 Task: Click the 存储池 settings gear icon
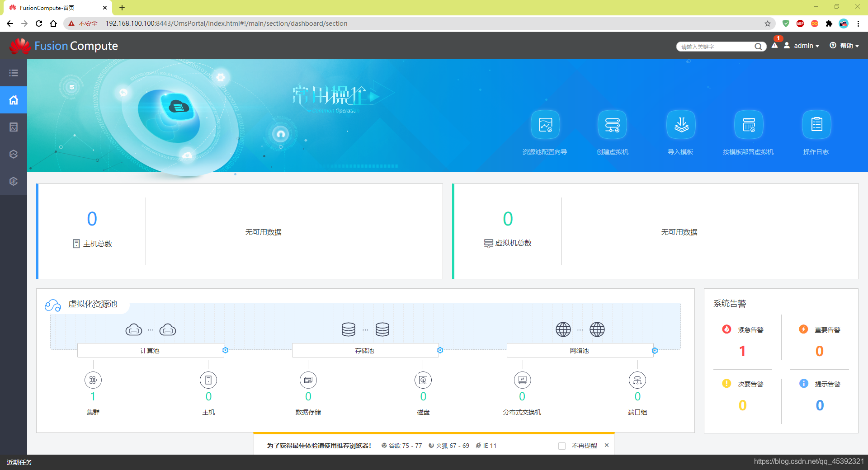440,350
